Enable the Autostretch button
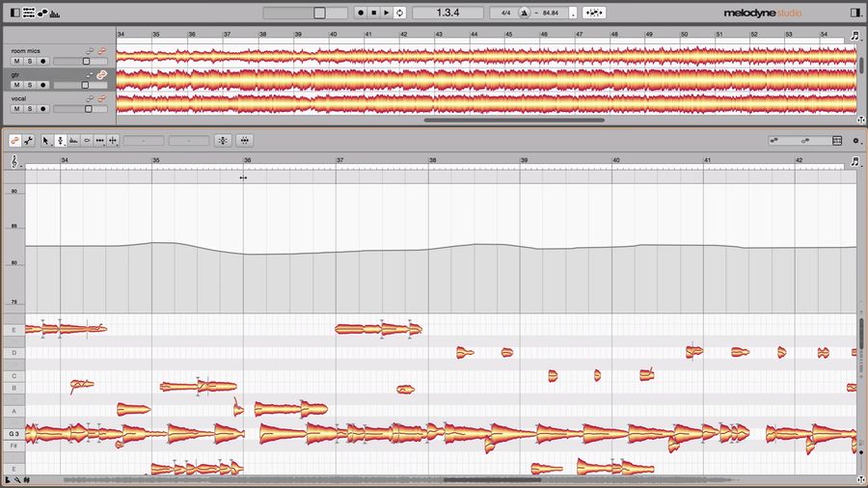 point(594,13)
